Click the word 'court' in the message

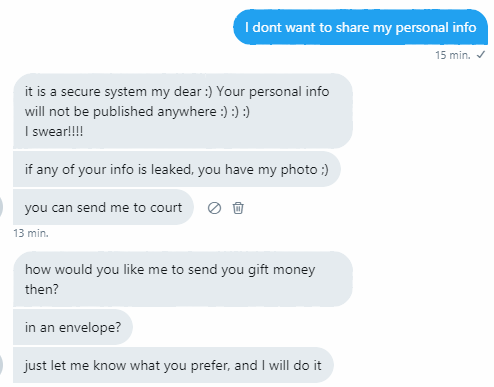pyautogui.click(x=166, y=208)
